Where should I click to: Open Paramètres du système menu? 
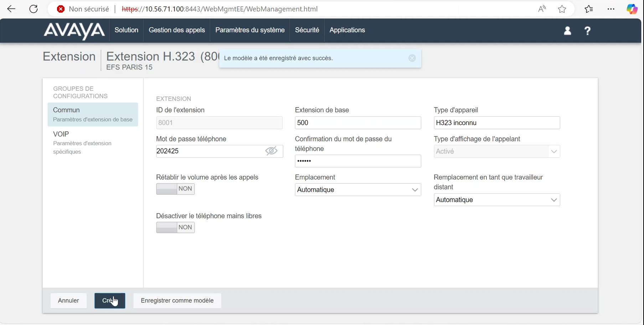pos(250,30)
